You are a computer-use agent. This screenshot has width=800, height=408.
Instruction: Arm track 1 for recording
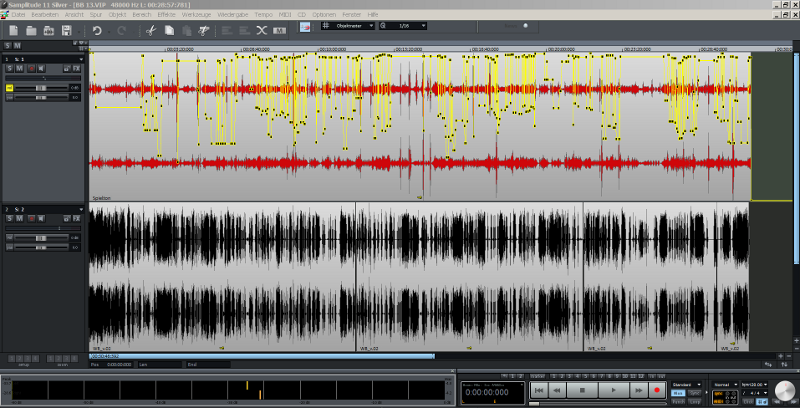[32, 68]
